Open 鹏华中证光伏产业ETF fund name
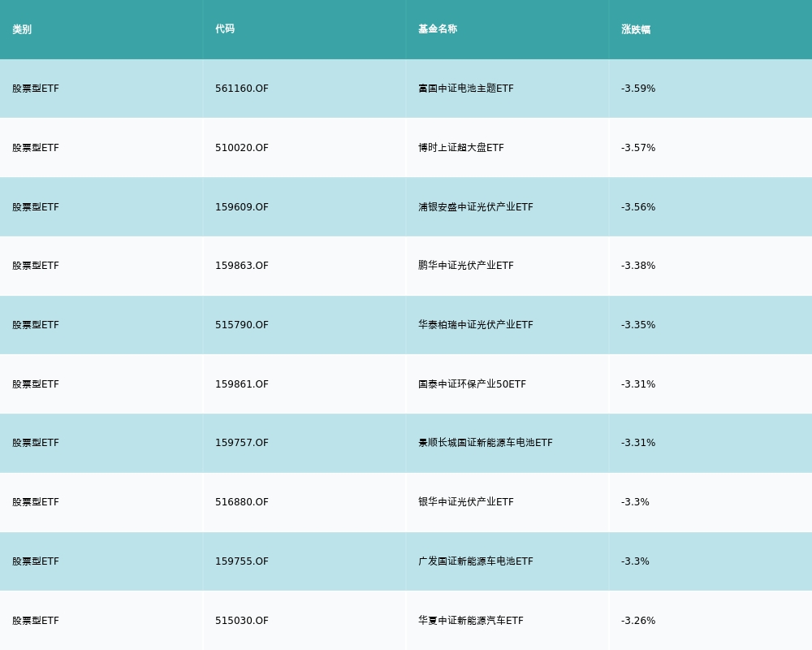 pos(466,266)
